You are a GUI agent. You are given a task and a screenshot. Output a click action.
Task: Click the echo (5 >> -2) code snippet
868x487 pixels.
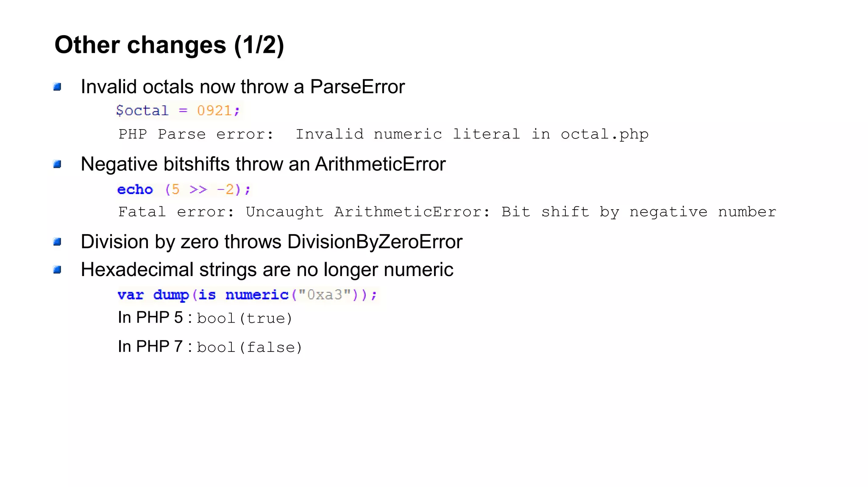(184, 189)
